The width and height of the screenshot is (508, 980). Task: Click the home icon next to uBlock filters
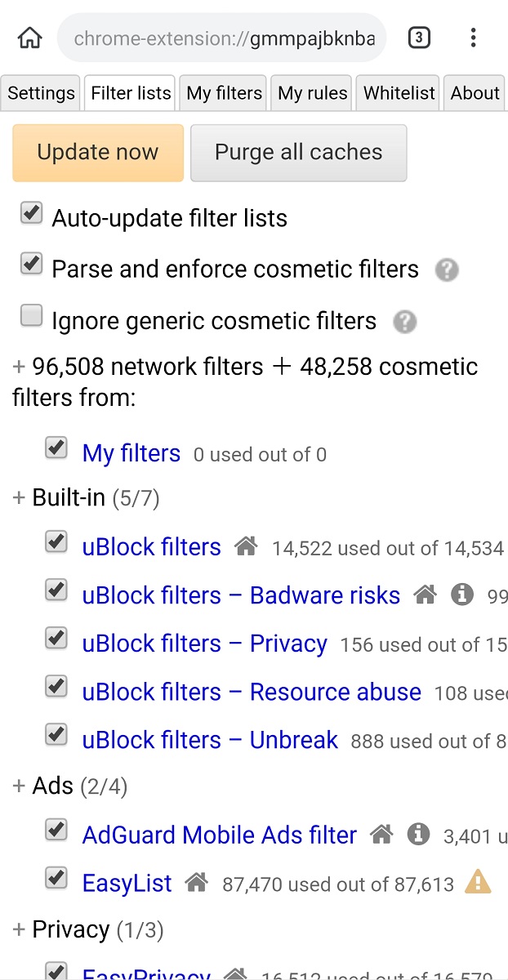(246, 546)
